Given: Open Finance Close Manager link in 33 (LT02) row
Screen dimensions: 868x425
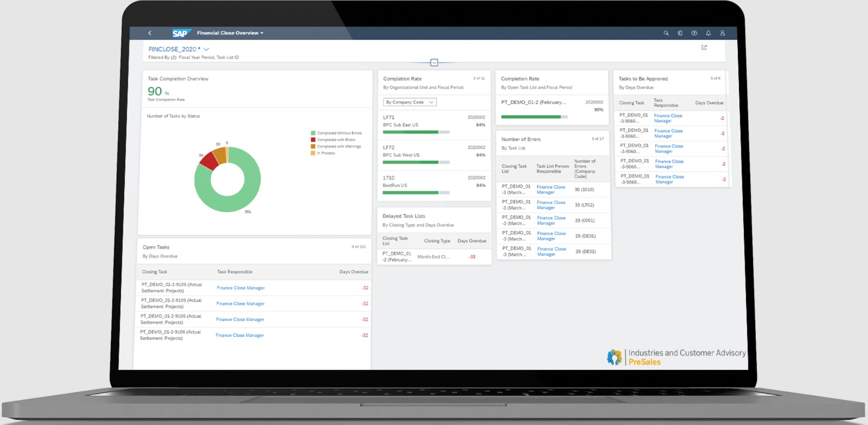Looking at the screenshot, I should (x=551, y=205).
